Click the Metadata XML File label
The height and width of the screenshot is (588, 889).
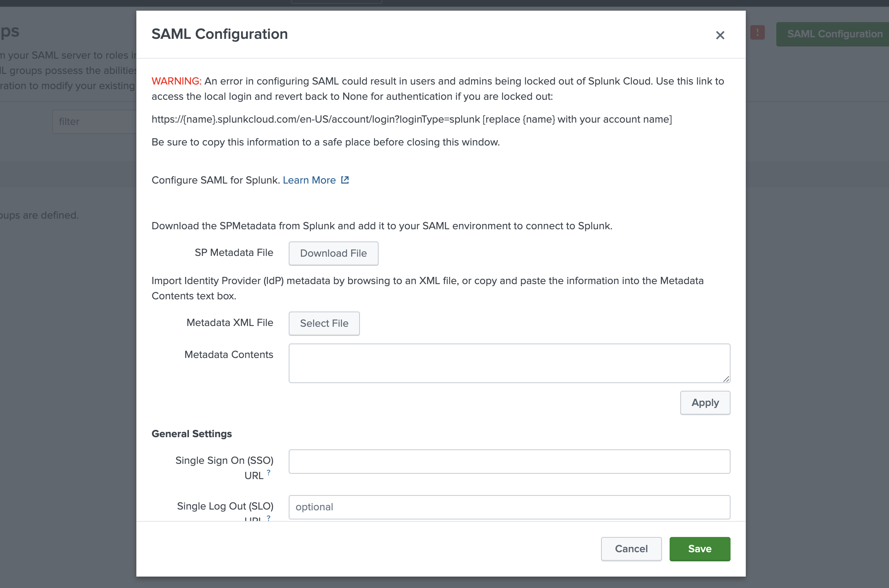pyautogui.click(x=230, y=323)
